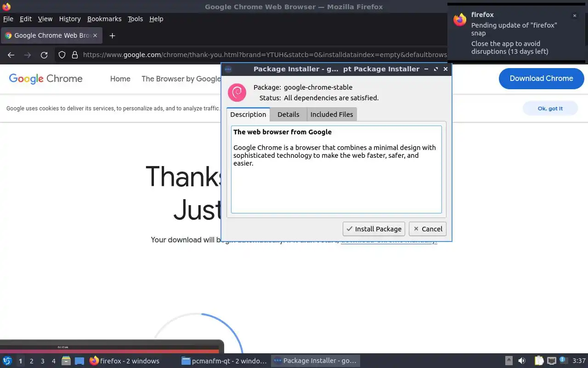Click the Firefox icon in the notification

coord(460,20)
